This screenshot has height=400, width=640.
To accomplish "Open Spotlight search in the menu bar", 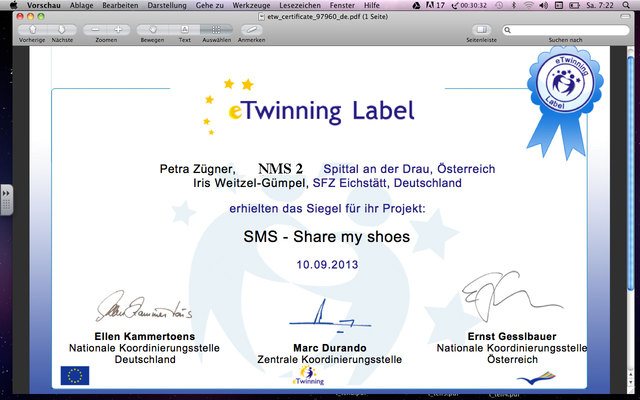I will [627, 6].
